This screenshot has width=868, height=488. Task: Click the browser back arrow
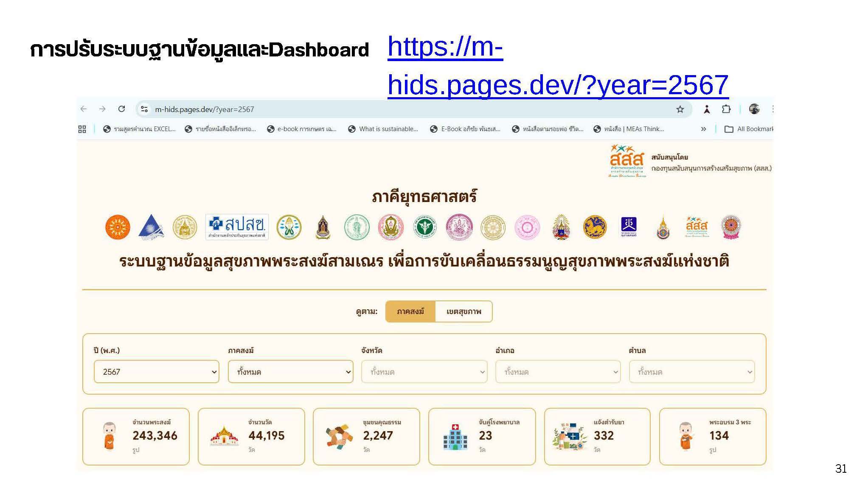tap(84, 109)
